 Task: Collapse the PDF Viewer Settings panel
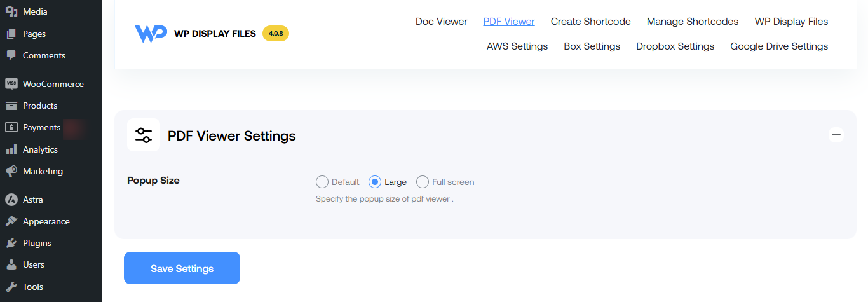pyautogui.click(x=836, y=135)
